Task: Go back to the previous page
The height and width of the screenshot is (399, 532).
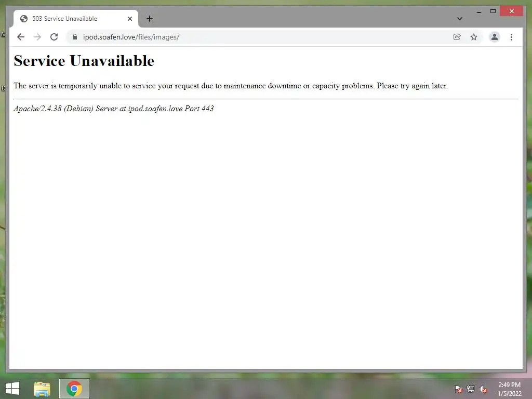Action: pyautogui.click(x=21, y=37)
